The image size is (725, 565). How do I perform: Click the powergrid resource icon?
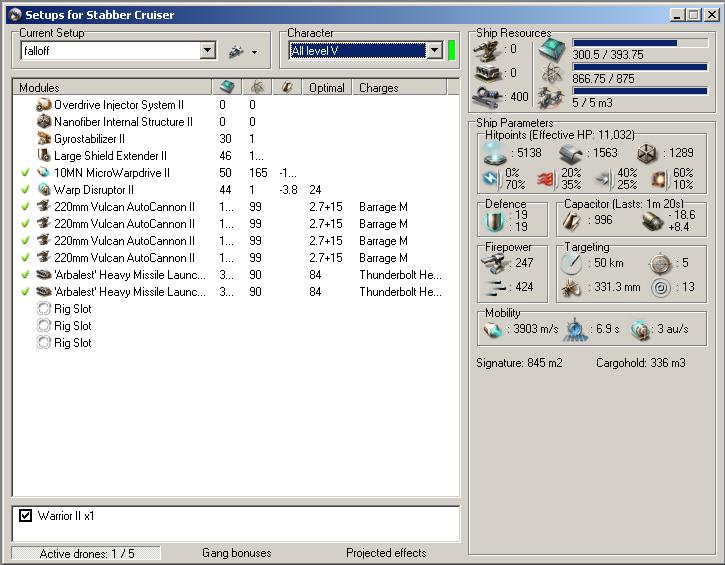pos(552,74)
